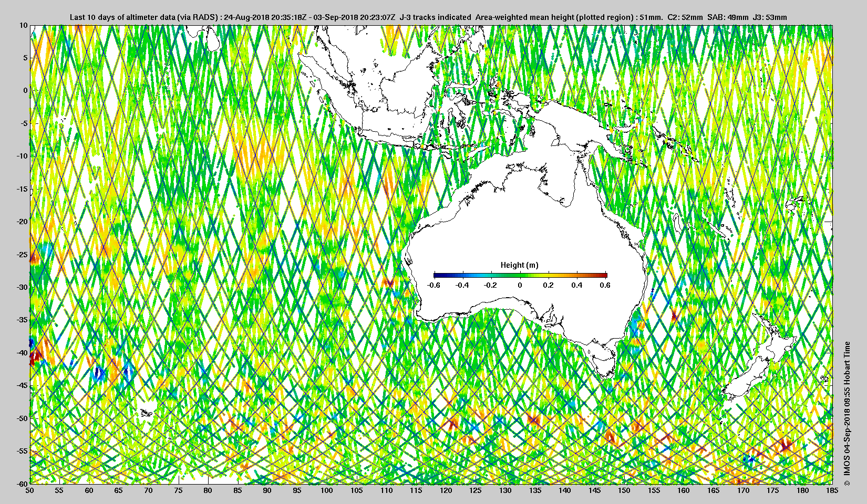Click latitude axis label "-15"
This screenshot has width=867, height=504.
pos(22,188)
